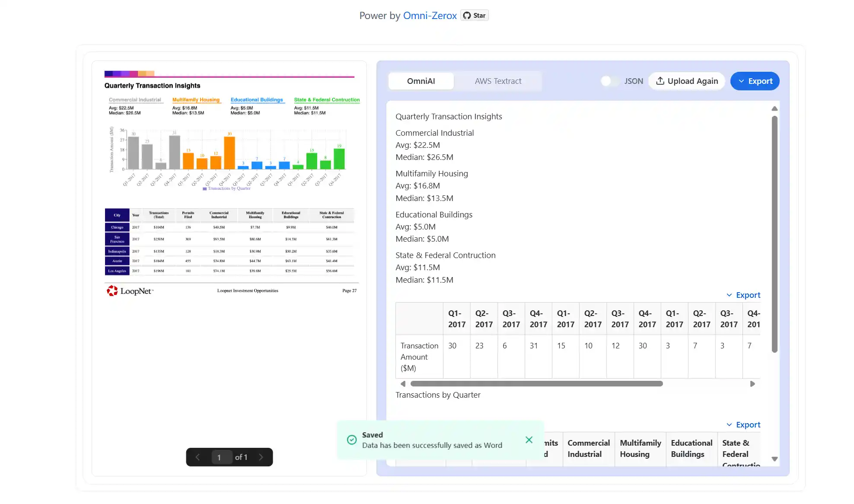Open the blue Export dropdown button
854x504 pixels.
pos(755,81)
